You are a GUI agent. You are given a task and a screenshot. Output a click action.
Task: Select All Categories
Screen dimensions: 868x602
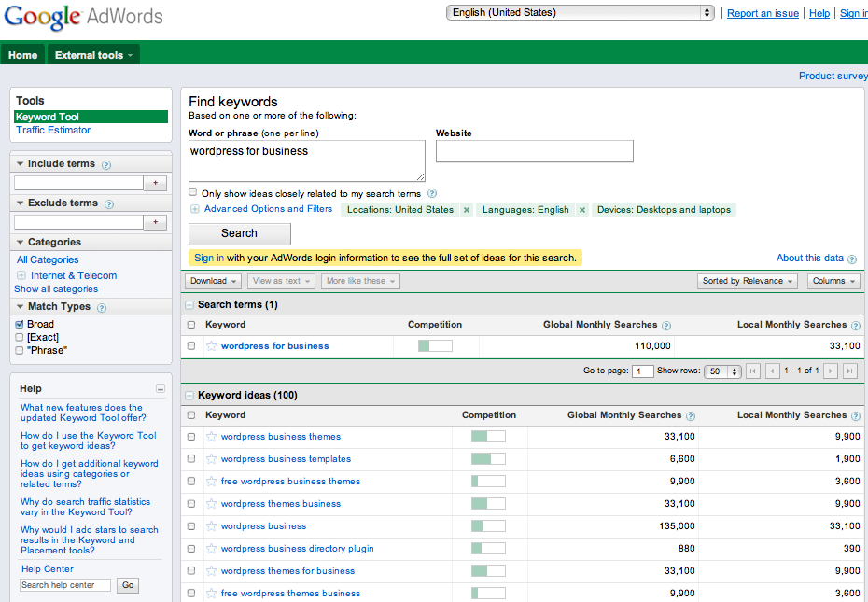pos(48,259)
